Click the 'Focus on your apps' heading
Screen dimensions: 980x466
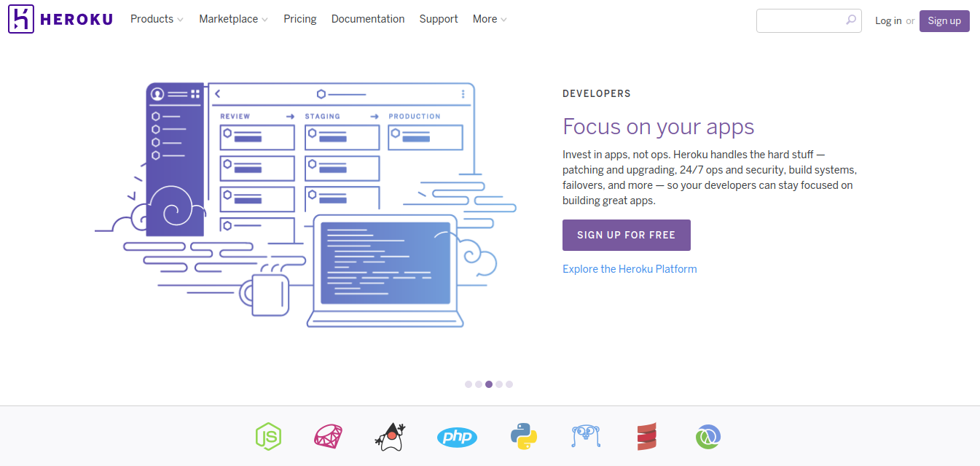(659, 127)
